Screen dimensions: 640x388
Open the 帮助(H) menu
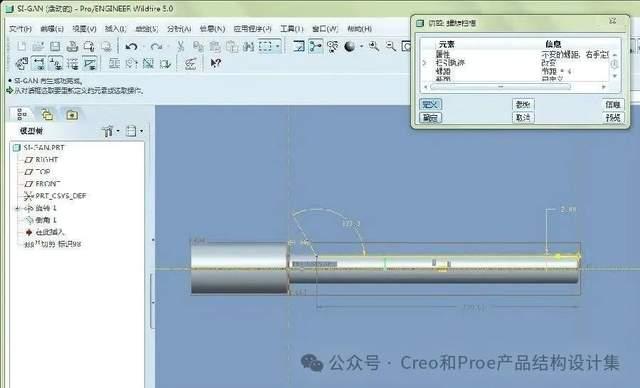pos(359,29)
